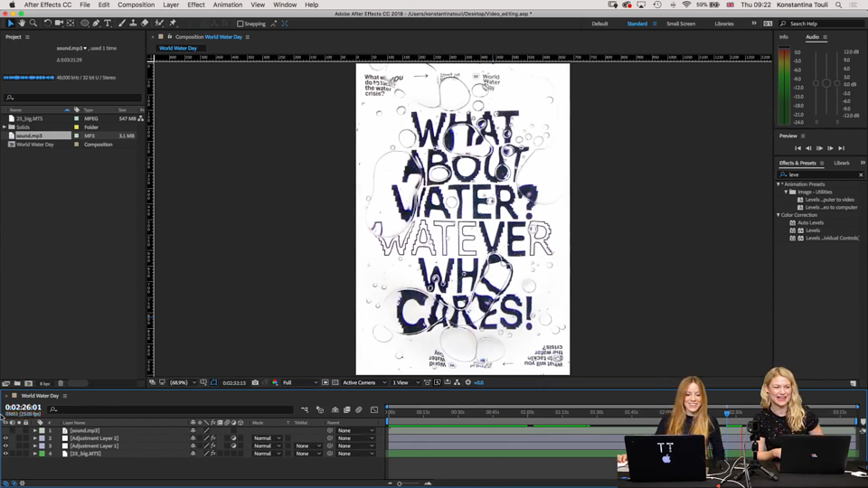Select the Zoom tool magnifier
This screenshot has height=488, width=868.
(x=33, y=23)
